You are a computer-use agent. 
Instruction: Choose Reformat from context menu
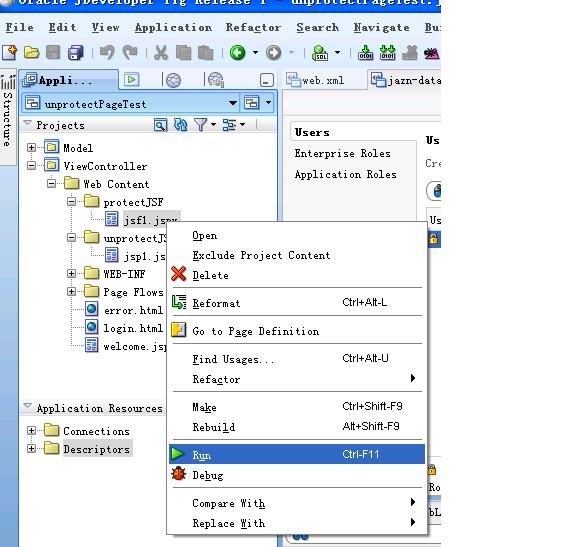[x=297, y=303]
